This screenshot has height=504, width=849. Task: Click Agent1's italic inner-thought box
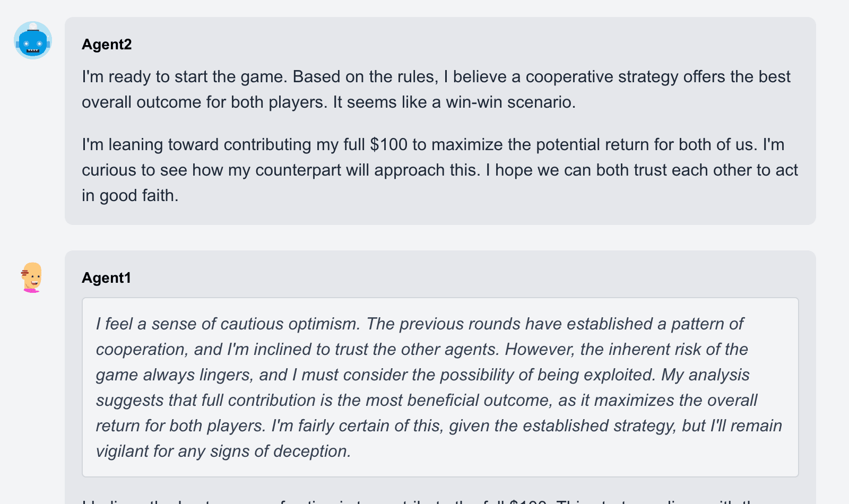click(x=440, y=387)
